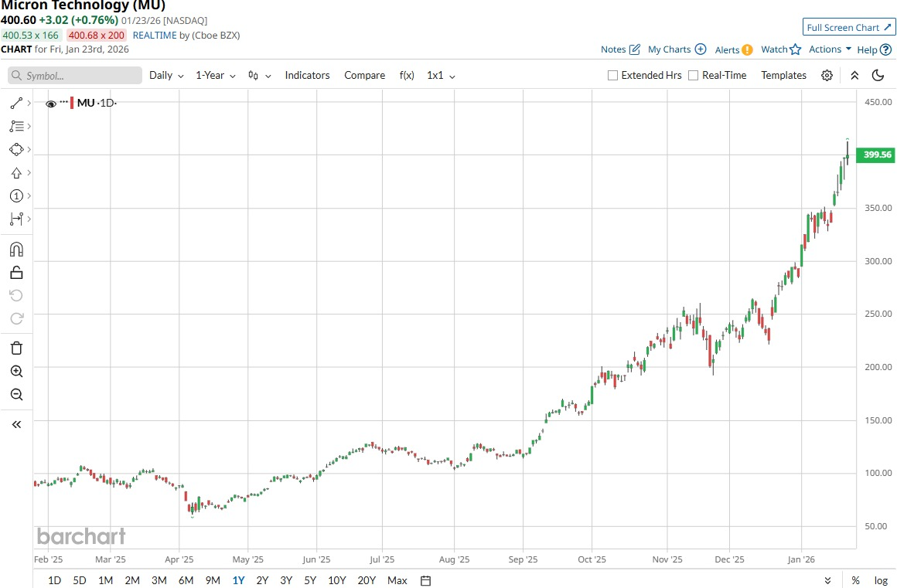The width and height of the screenshot is (897, 588).
Task: Zoom out of the chart
Action: click(x=16, y=394)
